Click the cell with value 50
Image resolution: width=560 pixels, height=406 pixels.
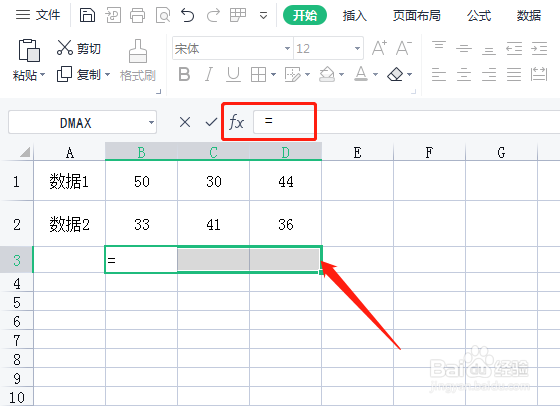[141, 181]
